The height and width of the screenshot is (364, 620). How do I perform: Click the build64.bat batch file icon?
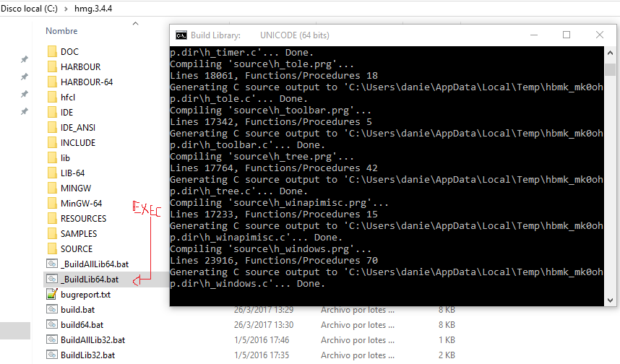pyautogui.click(x=52, y=324)
